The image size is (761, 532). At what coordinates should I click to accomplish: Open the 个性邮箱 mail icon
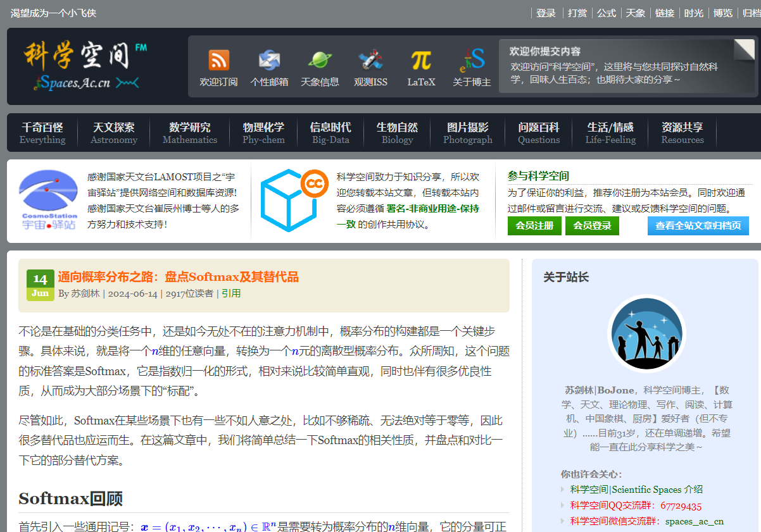269,61
